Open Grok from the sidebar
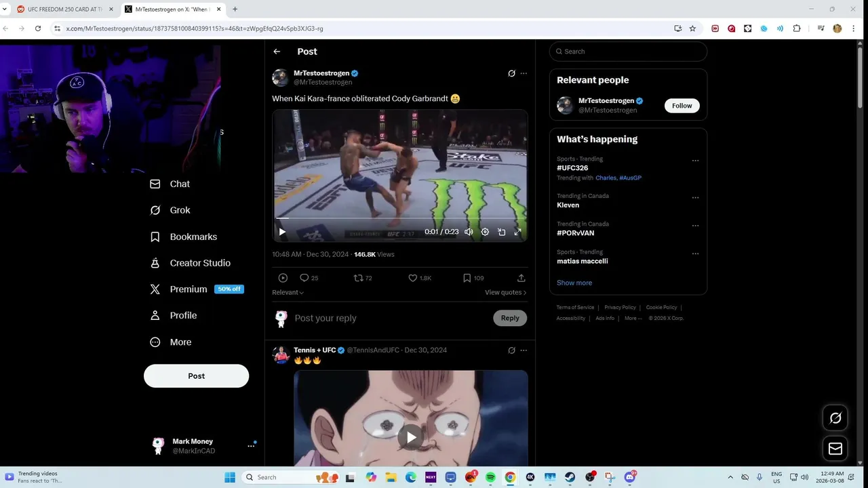Viewport: 868px width, 488px height. (x=170, y=210)
